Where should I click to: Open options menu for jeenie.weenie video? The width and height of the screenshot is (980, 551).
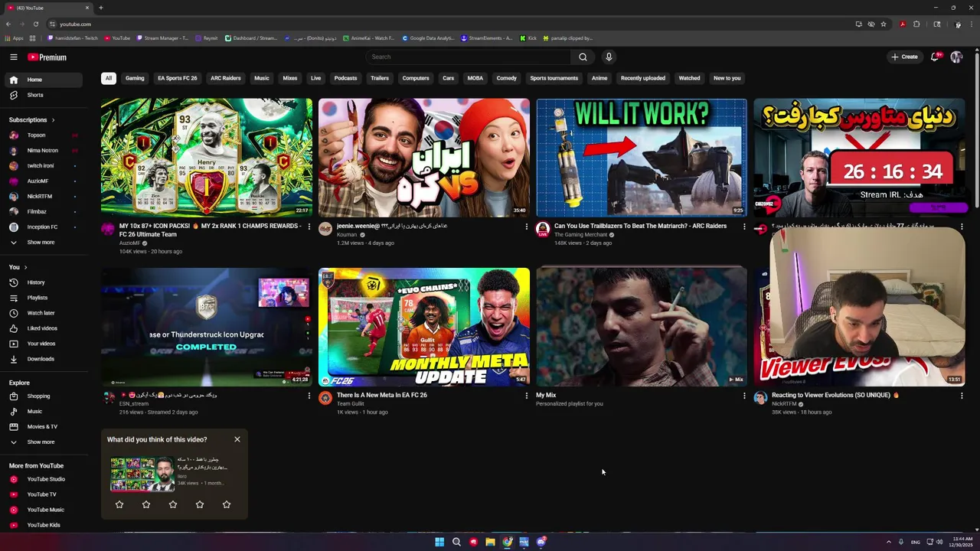coord(526,227)
